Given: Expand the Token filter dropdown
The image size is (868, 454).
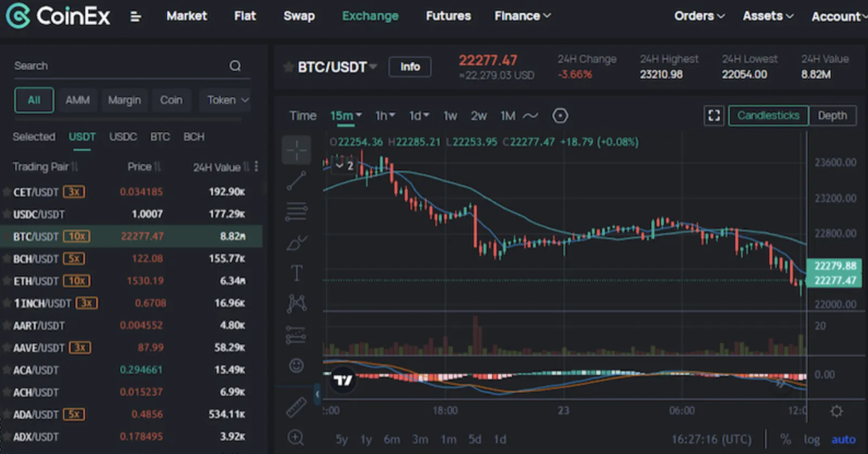Looking at the screenshot, I should [x=228, y=100].
